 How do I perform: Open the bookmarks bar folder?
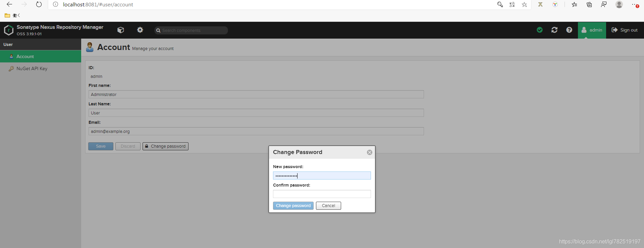[7, 15]
